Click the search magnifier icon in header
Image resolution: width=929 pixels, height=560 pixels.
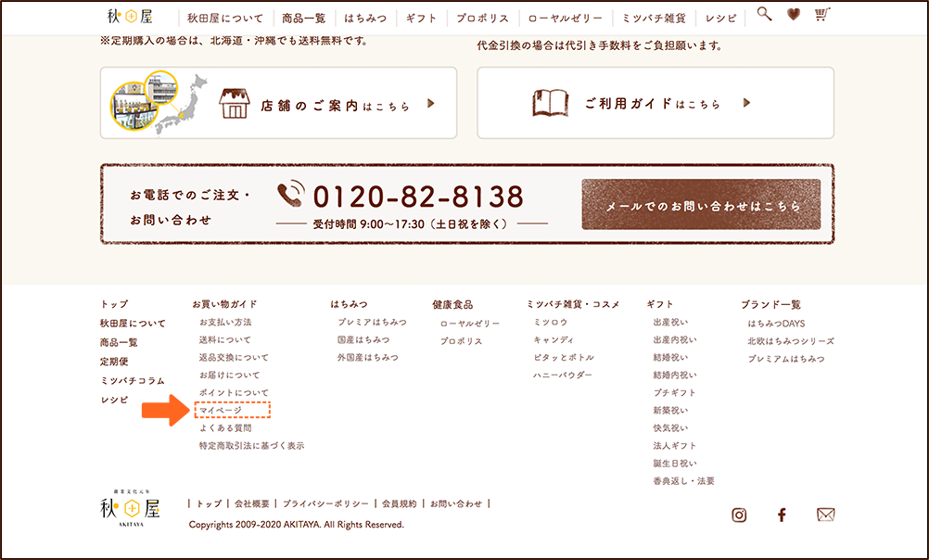click(764, 14)
